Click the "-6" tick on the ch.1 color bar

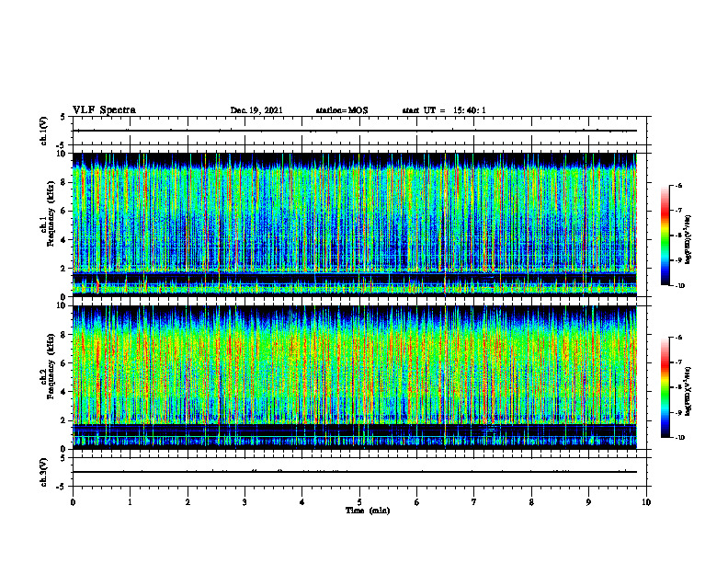click(x=679, y=186)
